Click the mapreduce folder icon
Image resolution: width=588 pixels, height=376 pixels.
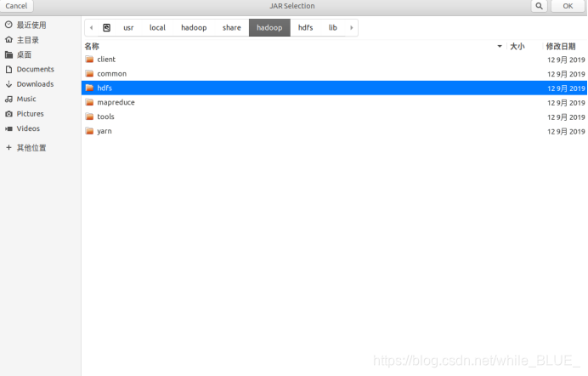click(x=89, y=102)
